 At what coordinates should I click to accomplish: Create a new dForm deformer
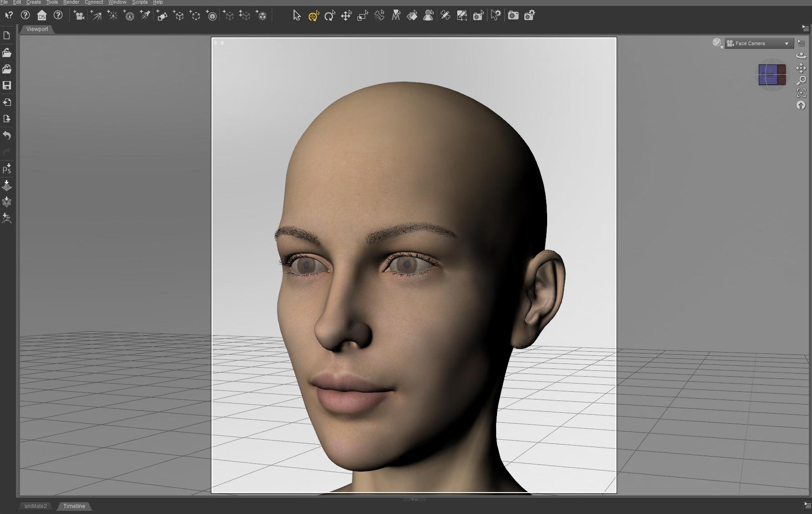click(x=212, y=16)
